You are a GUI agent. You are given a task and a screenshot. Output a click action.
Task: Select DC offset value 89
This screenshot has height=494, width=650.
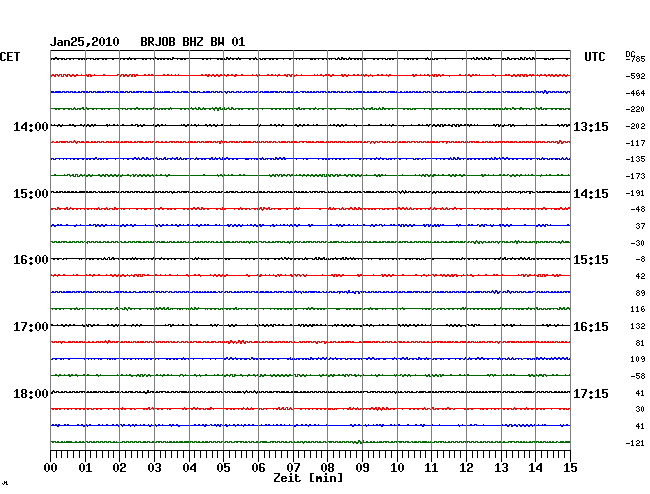pos(640,293)
